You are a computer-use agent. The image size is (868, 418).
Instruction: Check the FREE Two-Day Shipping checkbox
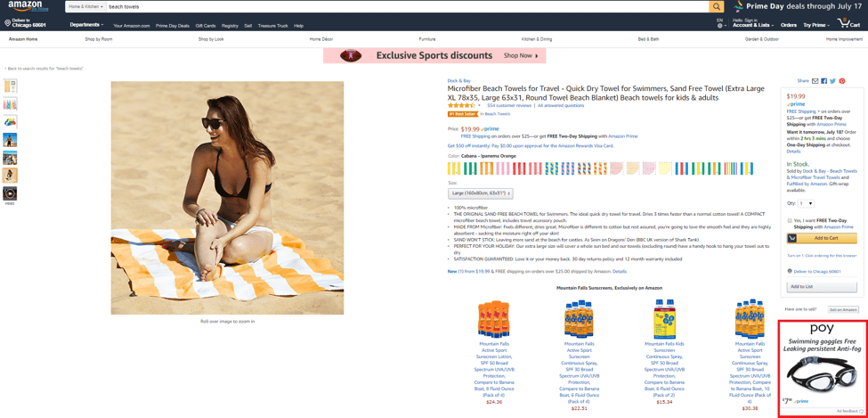tap(790, 221)
